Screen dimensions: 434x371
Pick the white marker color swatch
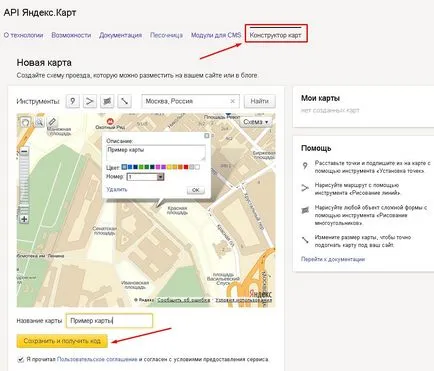point(197,167)
